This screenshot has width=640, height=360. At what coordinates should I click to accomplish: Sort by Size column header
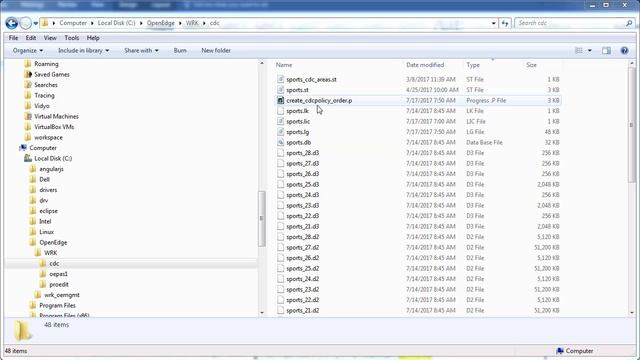point(531,65)
